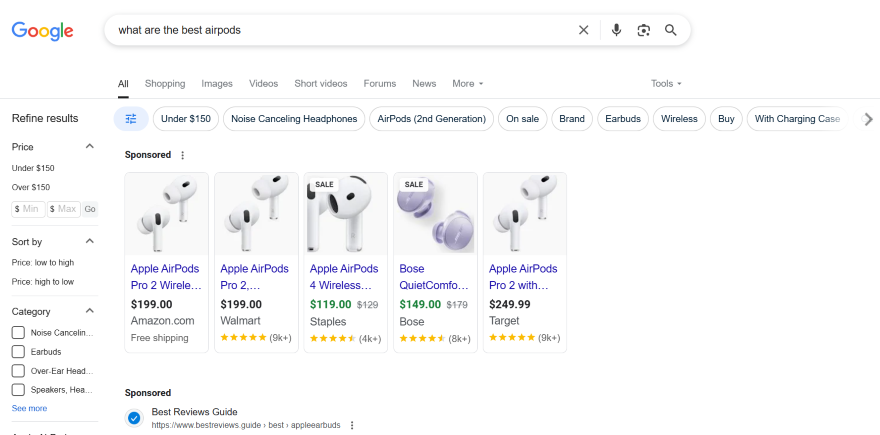Open Walmart Apple AirPods Pro 2 listing title

(x=254, y=277)
